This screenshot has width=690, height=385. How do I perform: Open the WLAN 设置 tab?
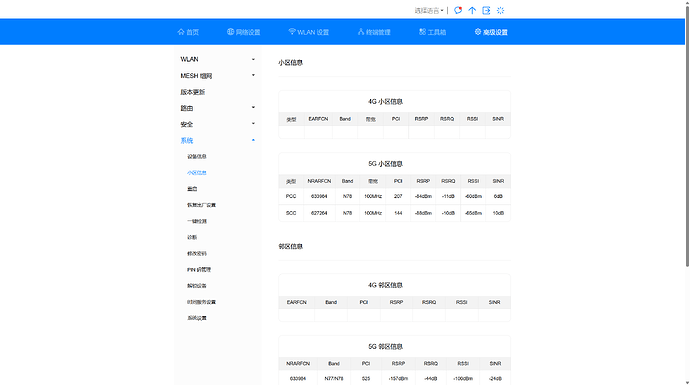tap(308, 32)
